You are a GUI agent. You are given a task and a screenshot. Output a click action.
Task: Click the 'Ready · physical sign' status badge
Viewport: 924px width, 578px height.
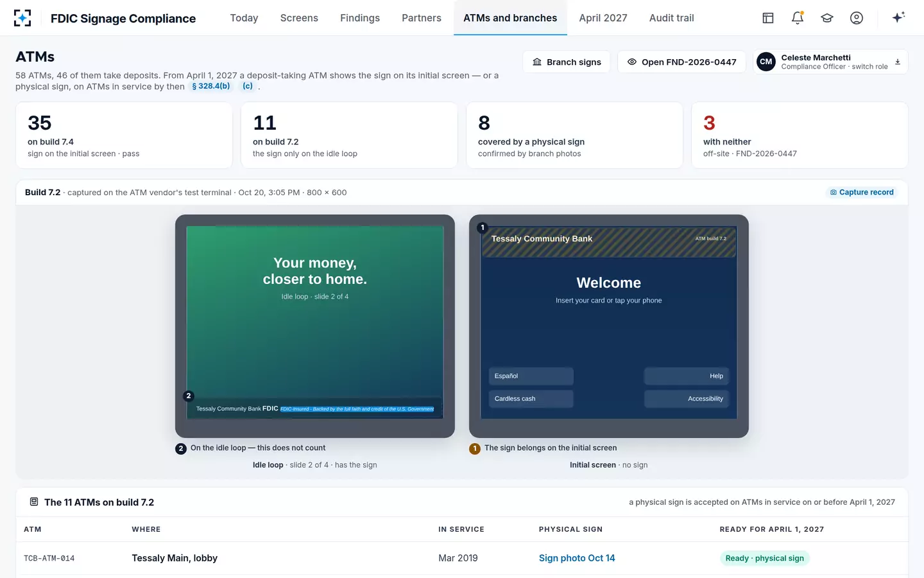point(764,558)
